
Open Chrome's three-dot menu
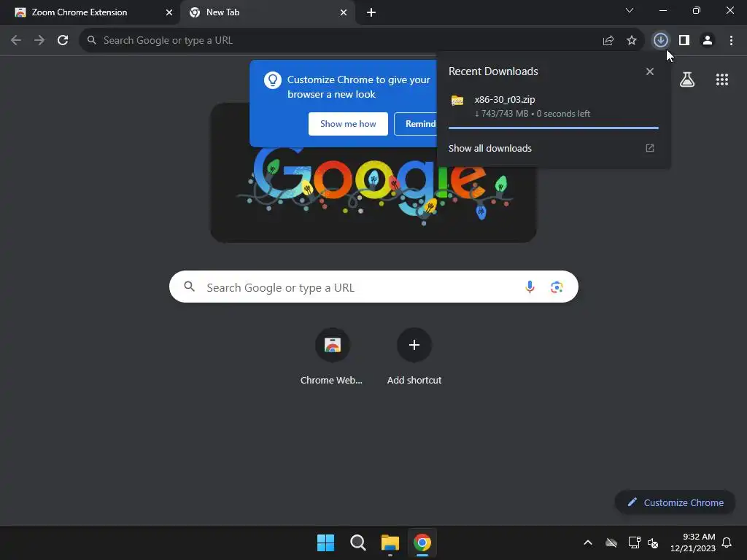click(x=731, y=41)
